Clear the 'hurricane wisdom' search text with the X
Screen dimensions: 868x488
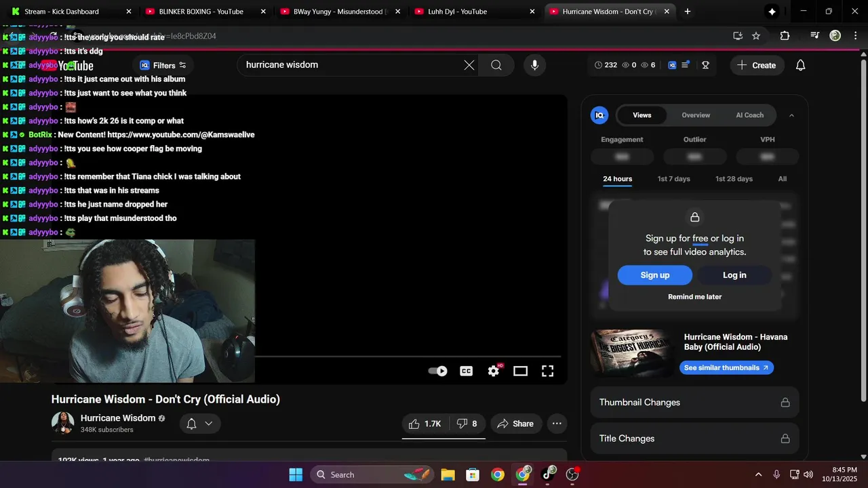[x=469, y=65]
